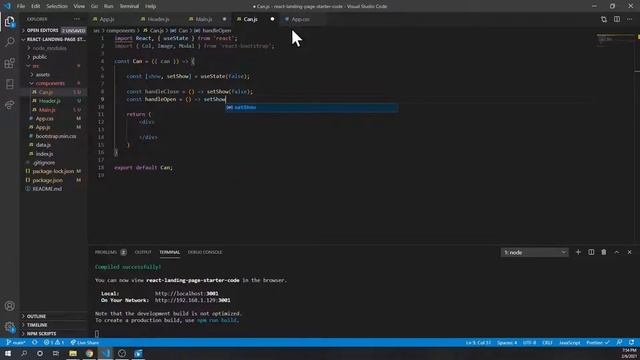Split the editor to the right
The image size is (640, 360).
[x=617, y=19]
